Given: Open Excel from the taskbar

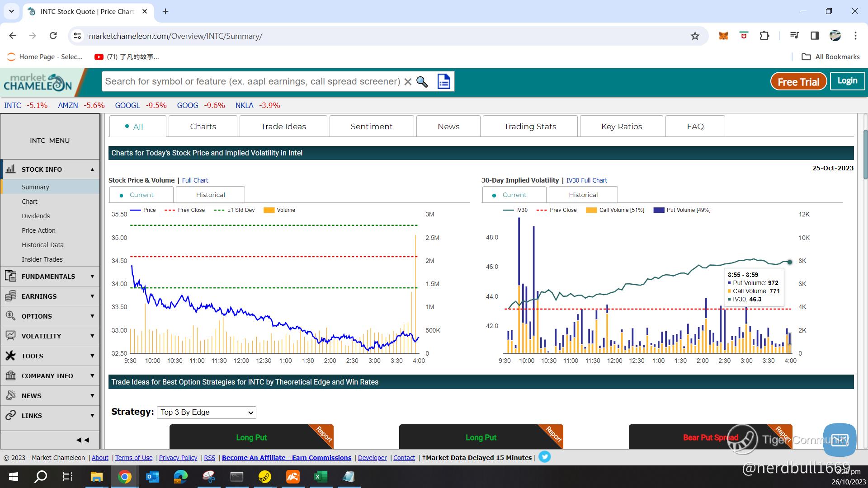Looking at the screenshot, I should (x=321, y=477).
